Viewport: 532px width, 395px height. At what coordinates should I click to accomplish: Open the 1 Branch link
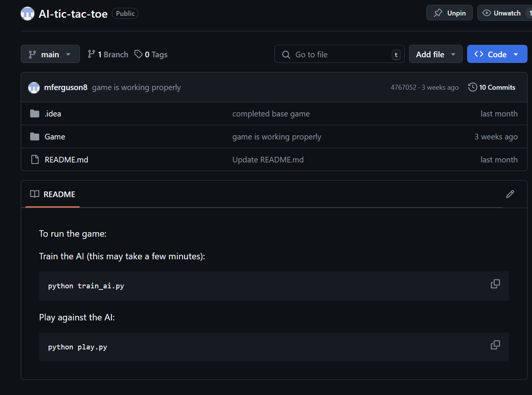click(108, 54)
